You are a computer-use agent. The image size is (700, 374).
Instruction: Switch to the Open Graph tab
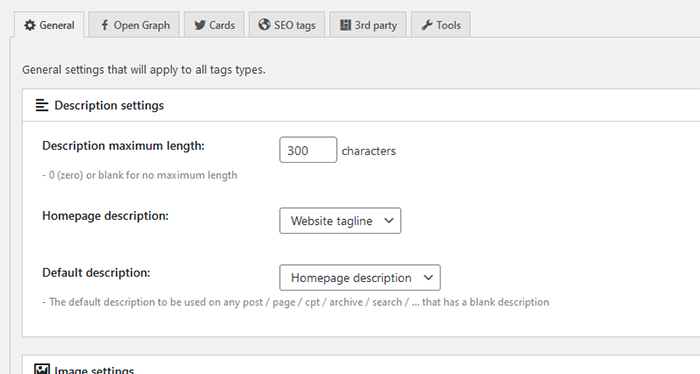click(134, 25)
